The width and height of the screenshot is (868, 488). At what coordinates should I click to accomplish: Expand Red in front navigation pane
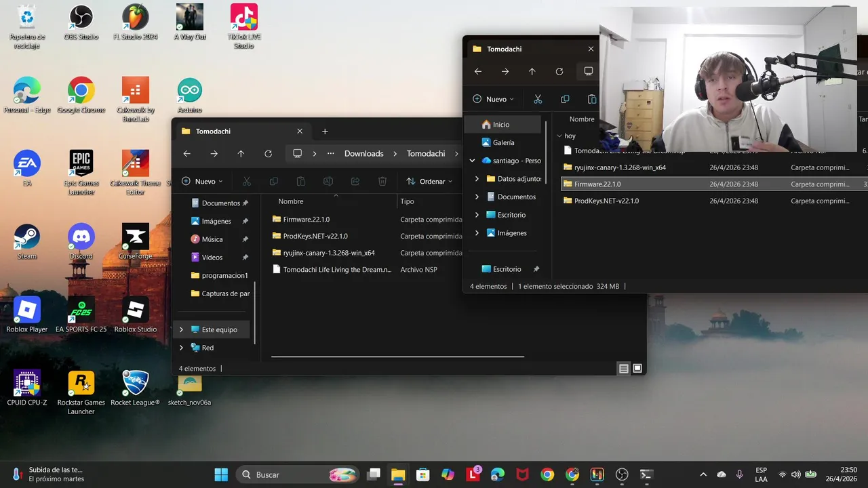(x=181, y=348)
